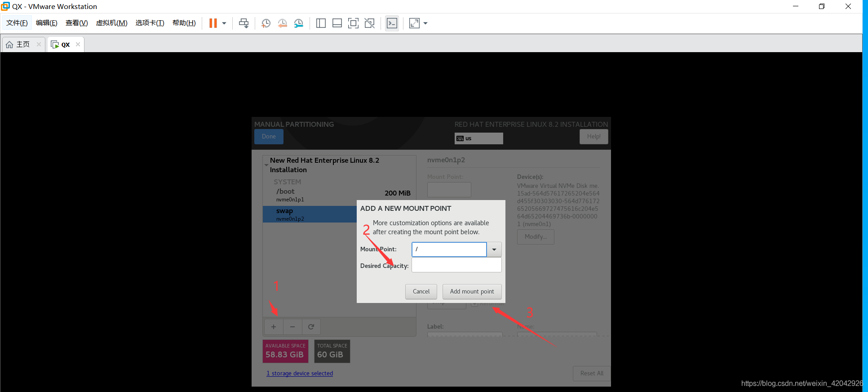This screenshot has width=868, height=392.
Task: Click the Available Space 58.83 GiB indicator
Action: coord(285,351)
